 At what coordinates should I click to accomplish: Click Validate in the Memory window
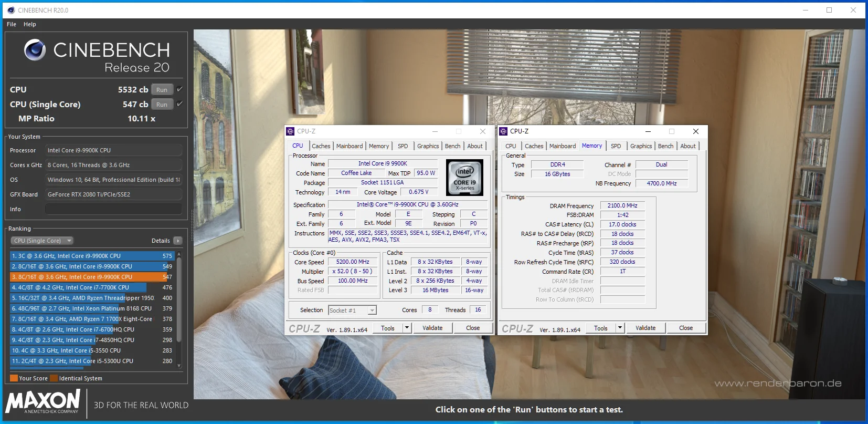pos(645,328)
